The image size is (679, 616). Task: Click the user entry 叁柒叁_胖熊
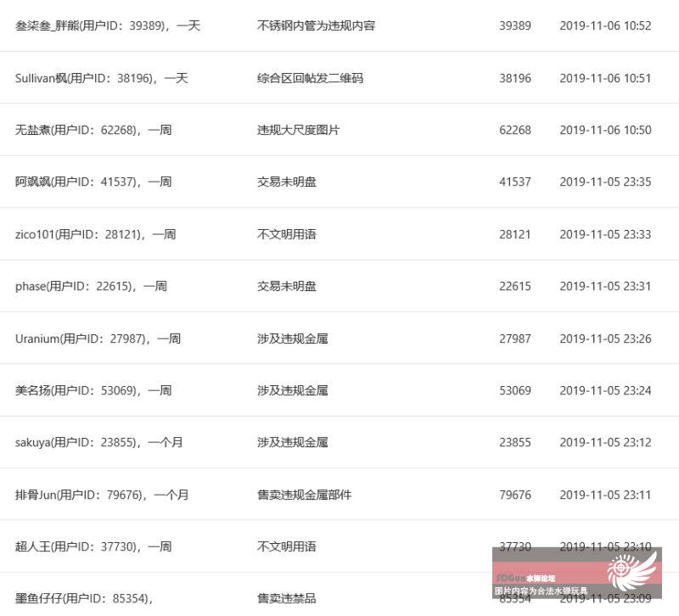click(x=108, y=26)
